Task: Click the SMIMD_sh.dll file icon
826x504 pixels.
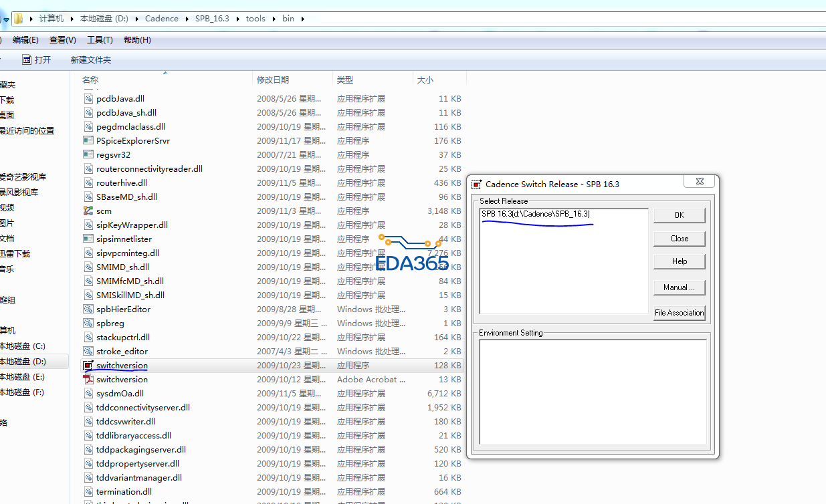Action: coord(88,267)
